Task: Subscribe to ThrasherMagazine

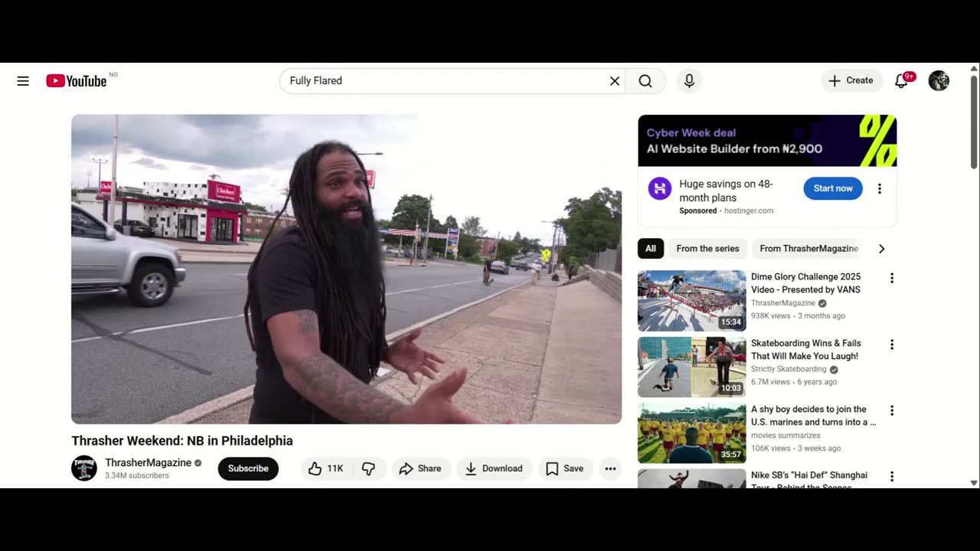Action: pos(248,468)
